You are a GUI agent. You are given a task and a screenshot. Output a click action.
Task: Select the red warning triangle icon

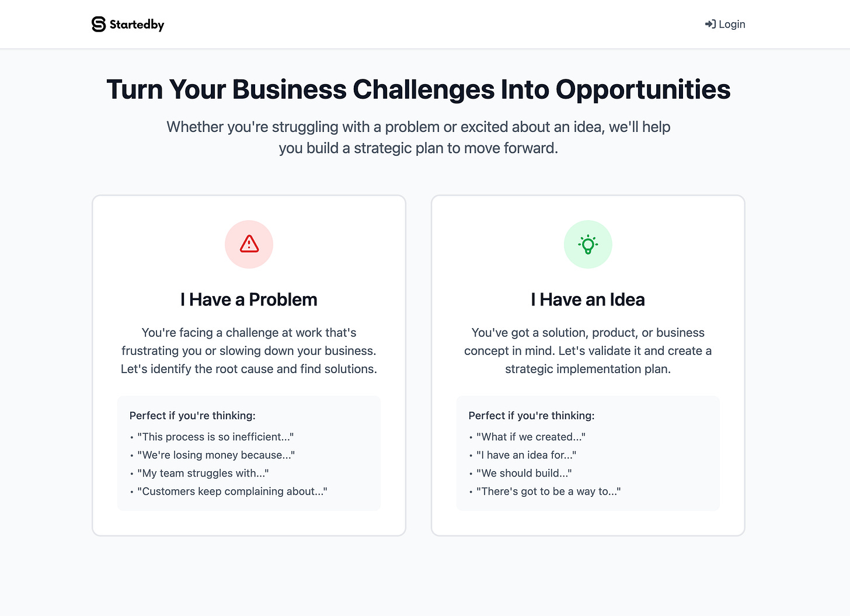249,244
